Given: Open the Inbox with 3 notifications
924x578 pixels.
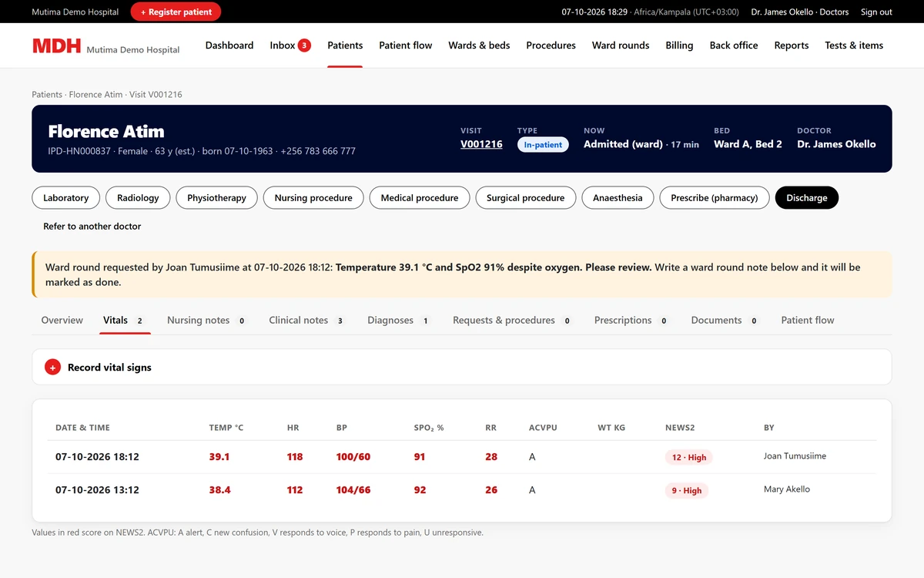Looking at the screenshot, I should click(x=290, y=45).
